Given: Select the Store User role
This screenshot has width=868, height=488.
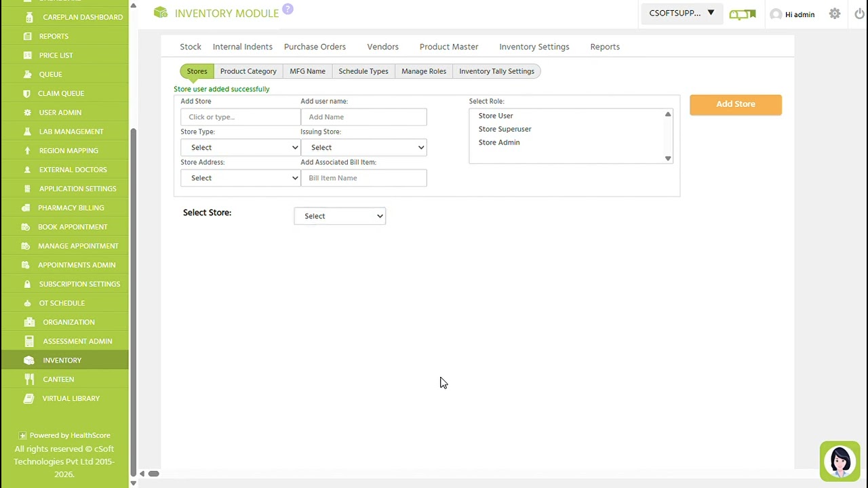Looking at the screenshot, I should pos(496,116).
